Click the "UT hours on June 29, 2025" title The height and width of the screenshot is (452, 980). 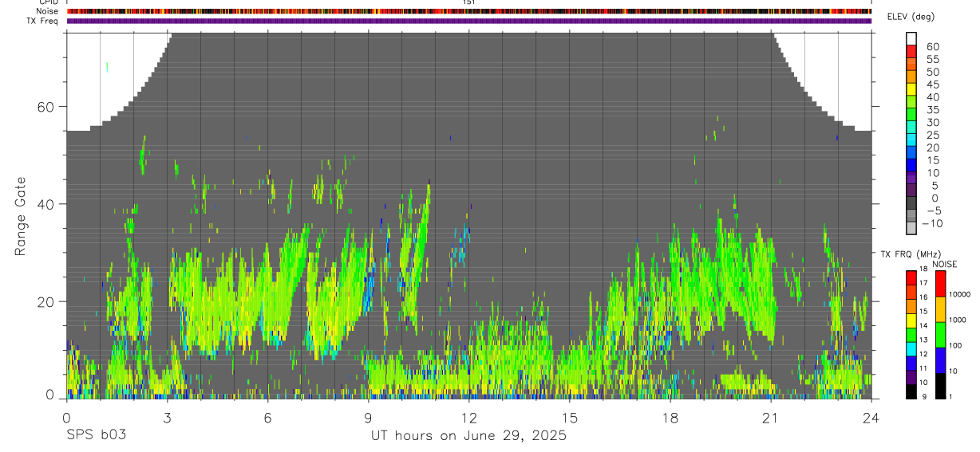coord(468,436)
